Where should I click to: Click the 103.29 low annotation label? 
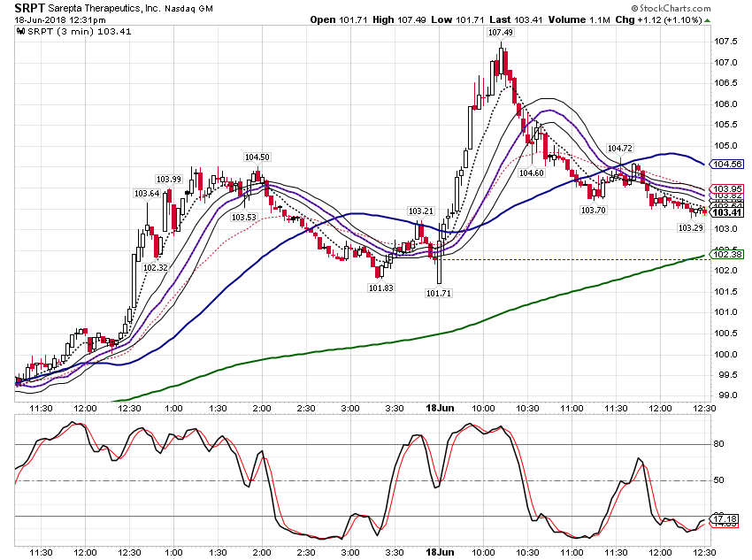[691, 227]
